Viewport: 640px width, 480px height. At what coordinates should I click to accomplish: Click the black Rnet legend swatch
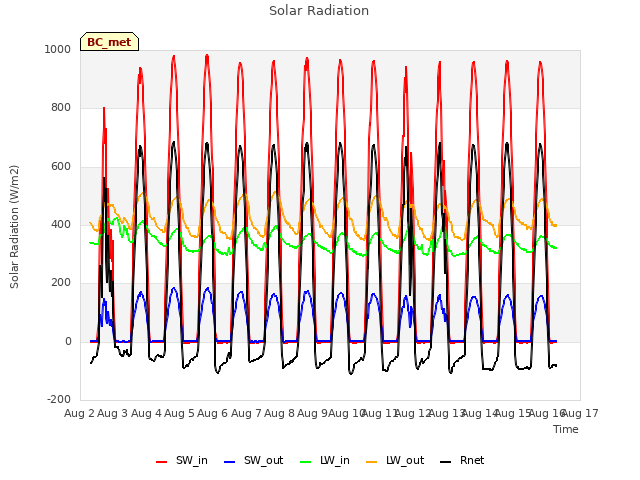pos(446,462)
